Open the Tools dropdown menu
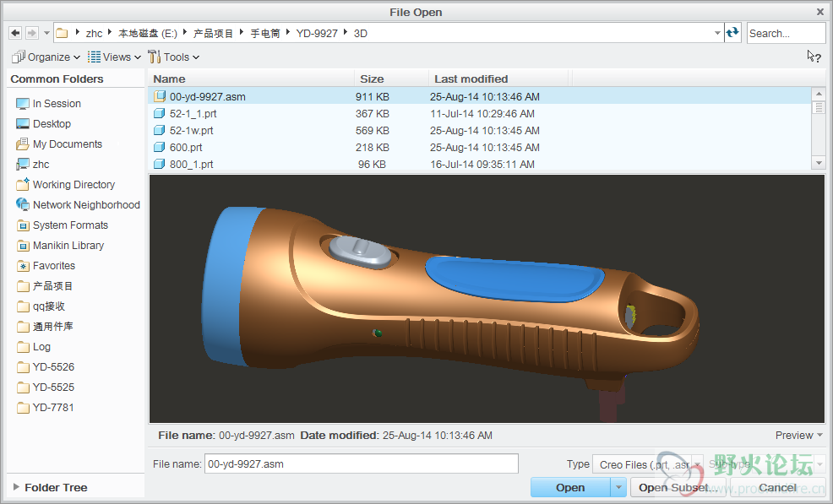The image size is (833, 504). tap(174, 57)
